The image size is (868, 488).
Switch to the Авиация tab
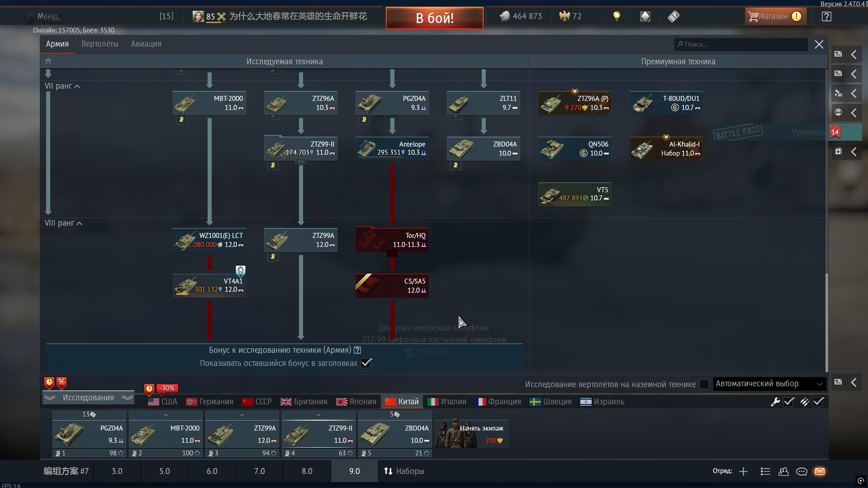click(x=146, y=44)
